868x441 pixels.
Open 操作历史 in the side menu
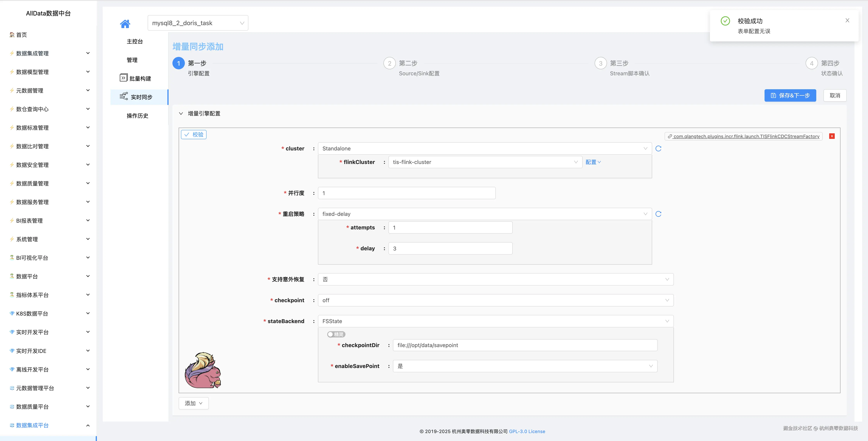tap(137, 115)
